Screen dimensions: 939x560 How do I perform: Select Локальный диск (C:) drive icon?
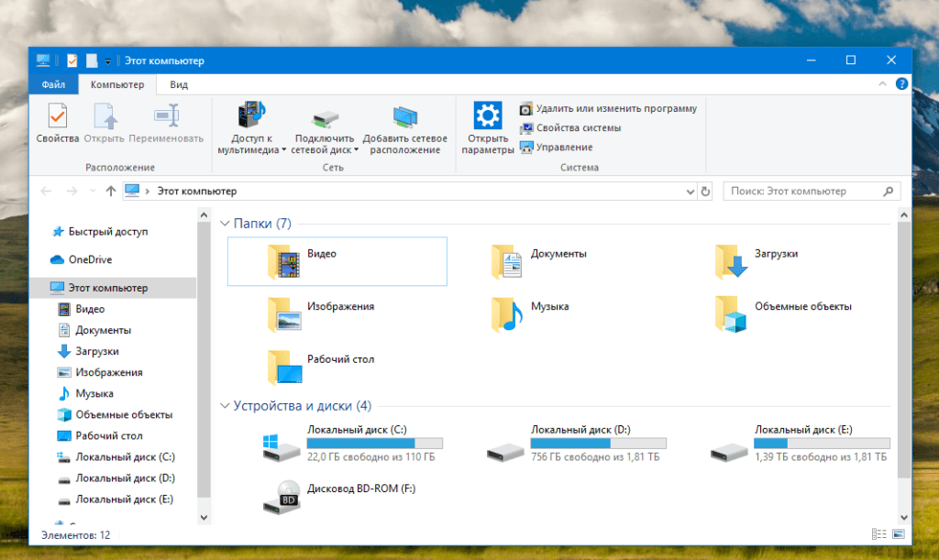[279, 446]
